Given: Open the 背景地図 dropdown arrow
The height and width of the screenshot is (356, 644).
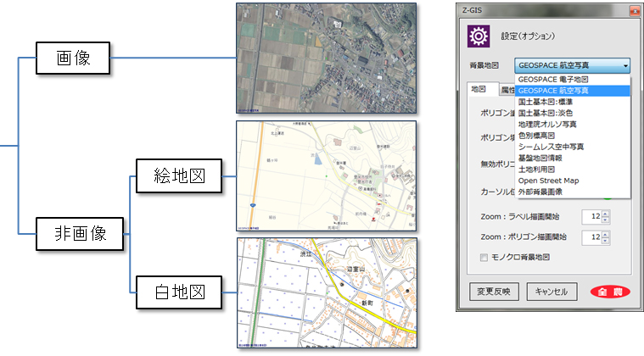Looking at the screenshot, I should 624,65.
